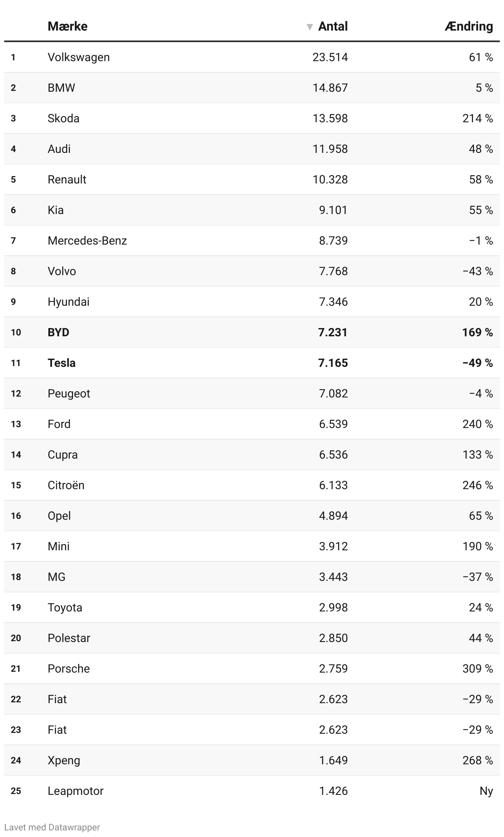
Task: Open the Lavet med Datawrapper link
Action: (52, 827)
